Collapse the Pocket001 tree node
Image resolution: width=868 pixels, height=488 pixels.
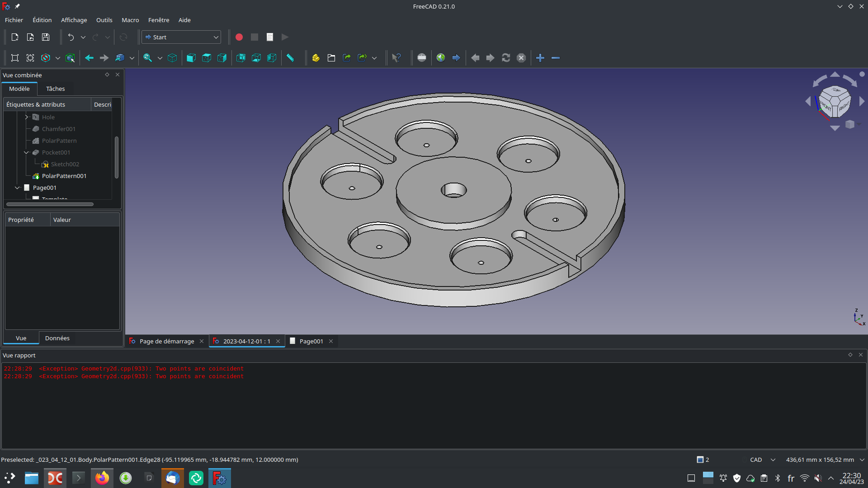click(26, 152)
